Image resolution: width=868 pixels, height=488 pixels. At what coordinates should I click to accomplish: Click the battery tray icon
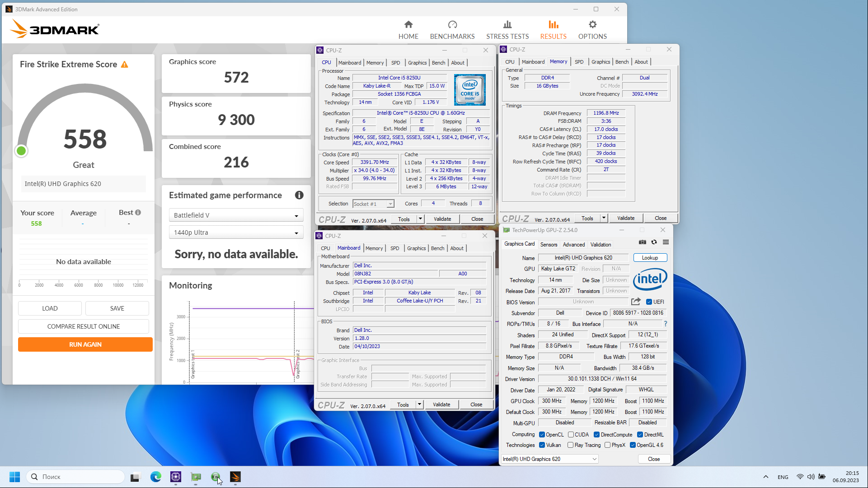(822, 477)
